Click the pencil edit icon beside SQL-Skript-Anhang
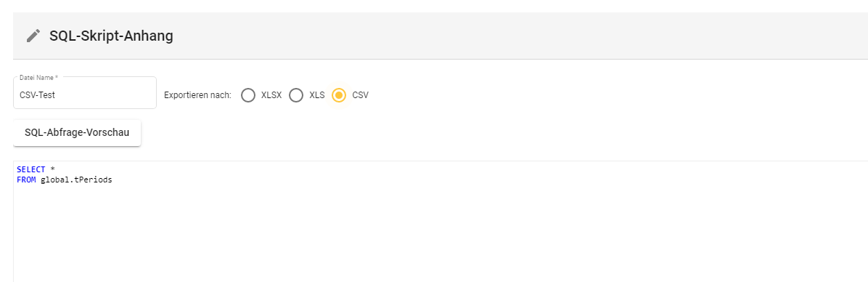Screen dimensions: 868x282 [x=33, y=36]
